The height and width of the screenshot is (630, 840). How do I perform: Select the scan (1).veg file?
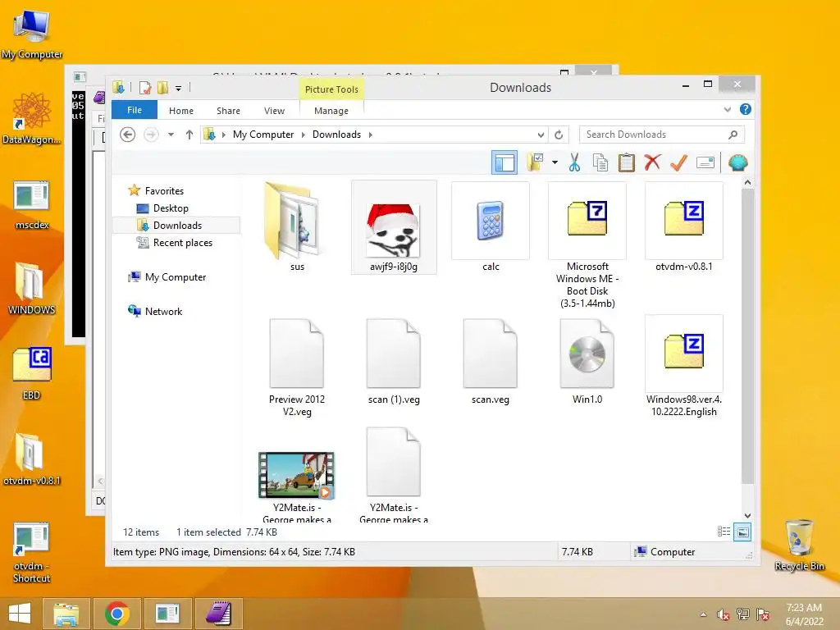point(394,362)
